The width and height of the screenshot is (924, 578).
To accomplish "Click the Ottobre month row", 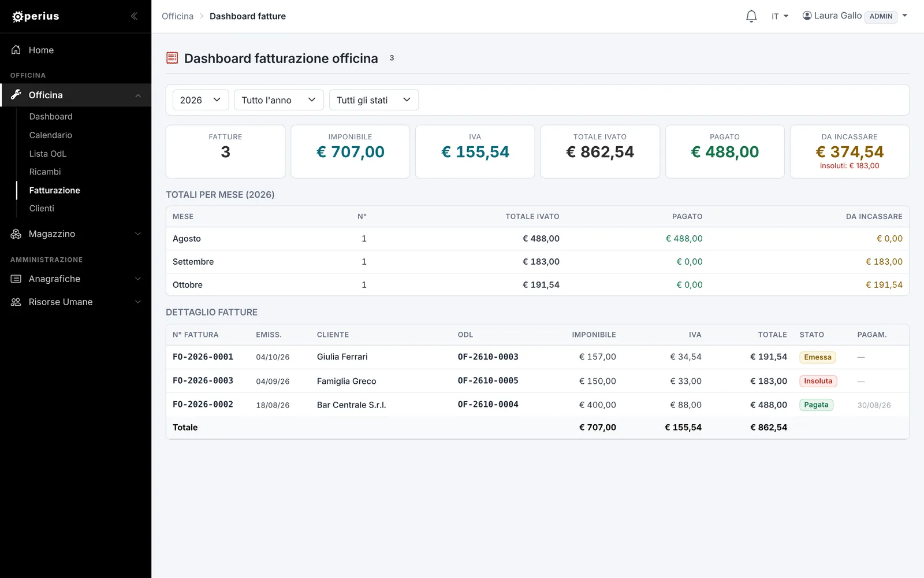I will click(x=538, y=284).
